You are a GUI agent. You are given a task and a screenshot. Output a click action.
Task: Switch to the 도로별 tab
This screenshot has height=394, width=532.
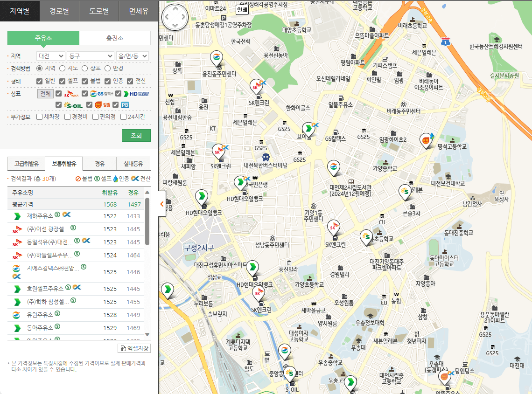pos(99,11)
